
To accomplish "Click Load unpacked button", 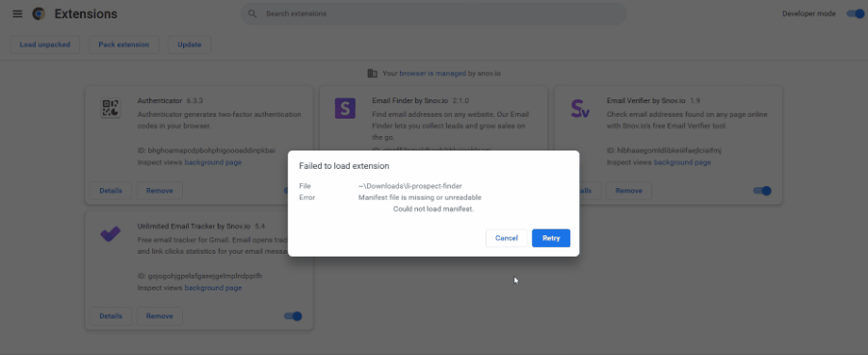I will [45, 45].
